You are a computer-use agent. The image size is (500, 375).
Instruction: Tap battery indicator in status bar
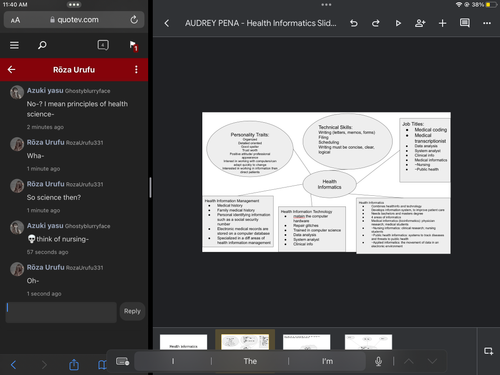click(x=490, y=5)
